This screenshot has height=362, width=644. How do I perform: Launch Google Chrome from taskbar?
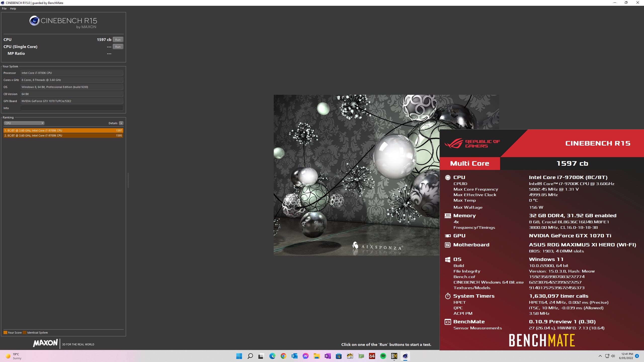[x=283, y=356]
